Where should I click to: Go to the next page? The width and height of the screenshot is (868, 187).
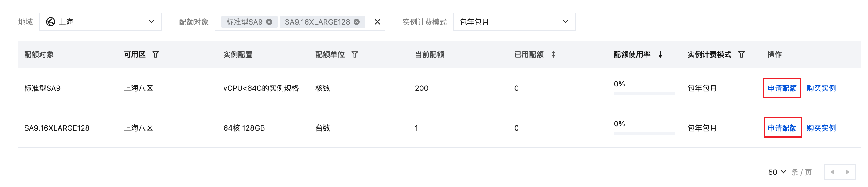(848, 172)
